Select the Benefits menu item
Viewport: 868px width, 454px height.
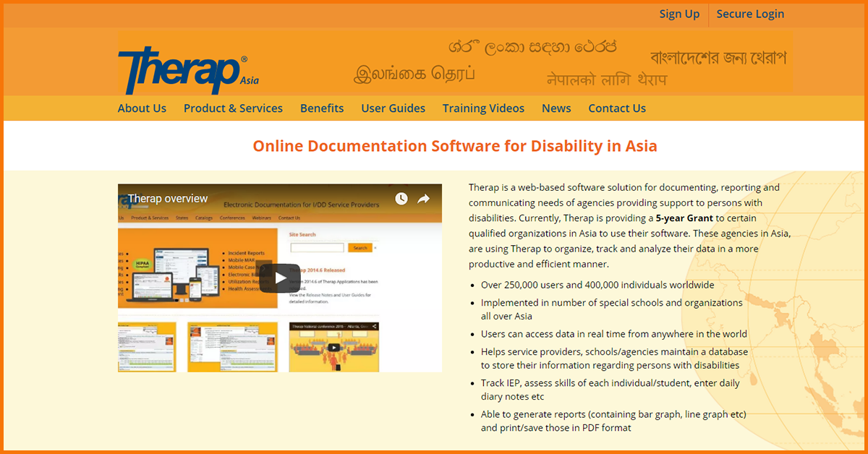point(322,108)
